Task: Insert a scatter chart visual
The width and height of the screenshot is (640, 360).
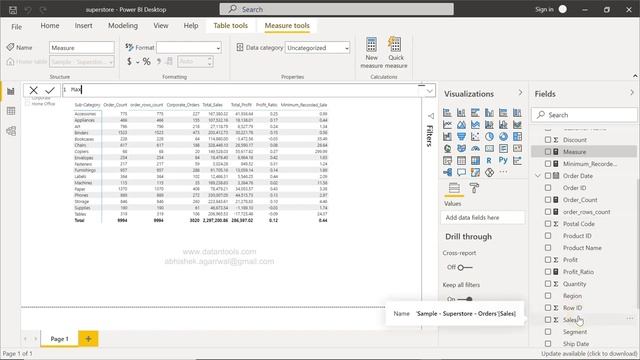Action: point(475,136)
